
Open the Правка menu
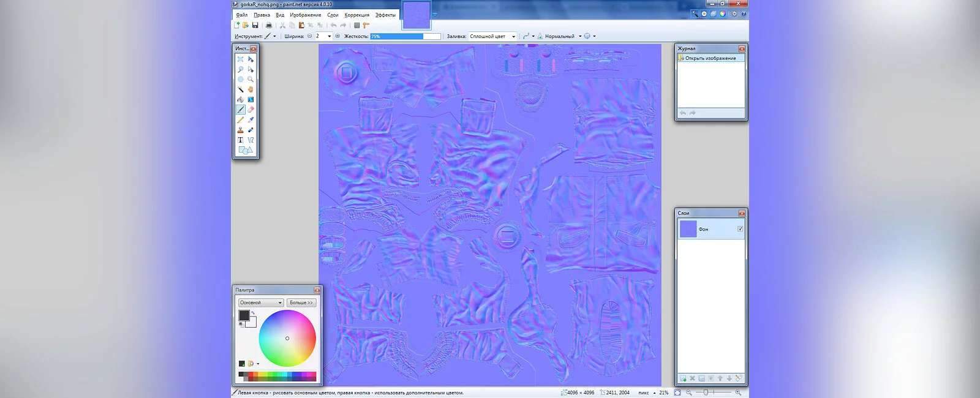coord(262,15)
